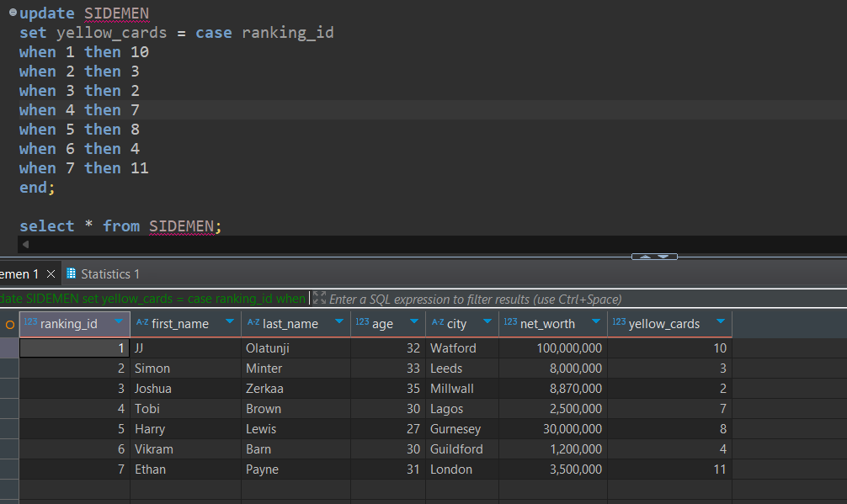Select the Guildford city cell
The height and width of the screenshot is (504, 847).
(x=462, y=449)
